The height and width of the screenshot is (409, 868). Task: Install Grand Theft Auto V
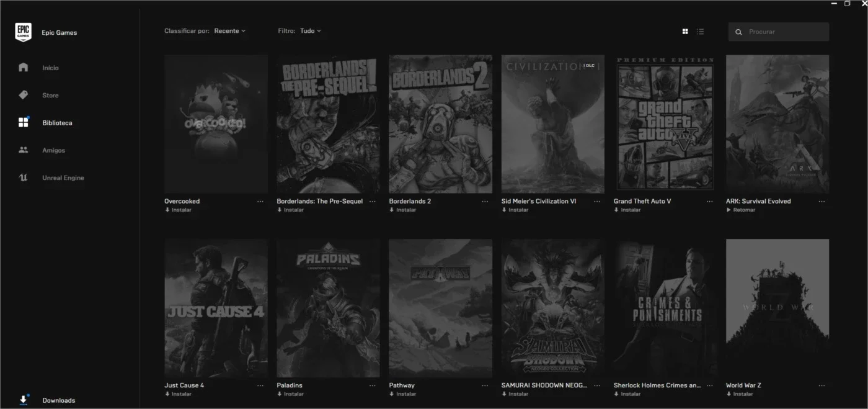[627, 210]
